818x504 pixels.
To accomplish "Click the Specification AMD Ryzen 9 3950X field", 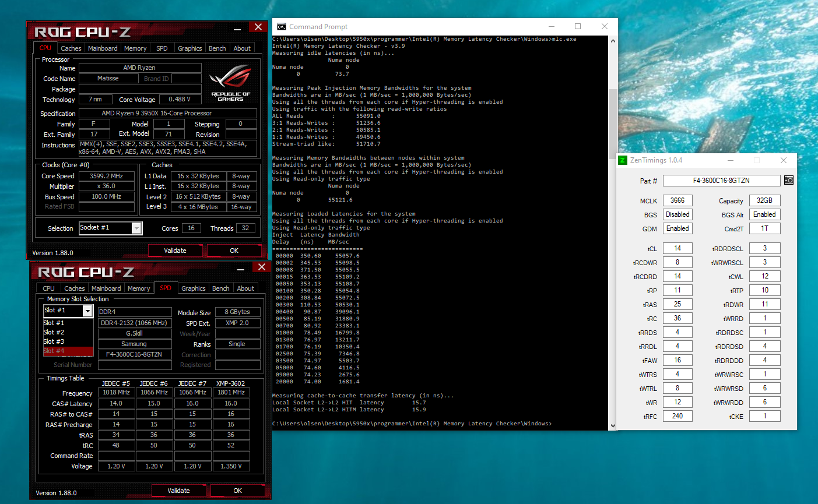I will [x=168, y=114].
